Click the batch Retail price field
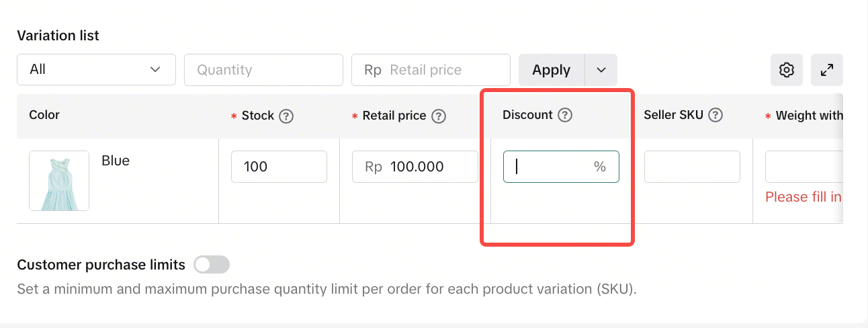The height and width of the screenshot is (328, 868). pos(431,70)
